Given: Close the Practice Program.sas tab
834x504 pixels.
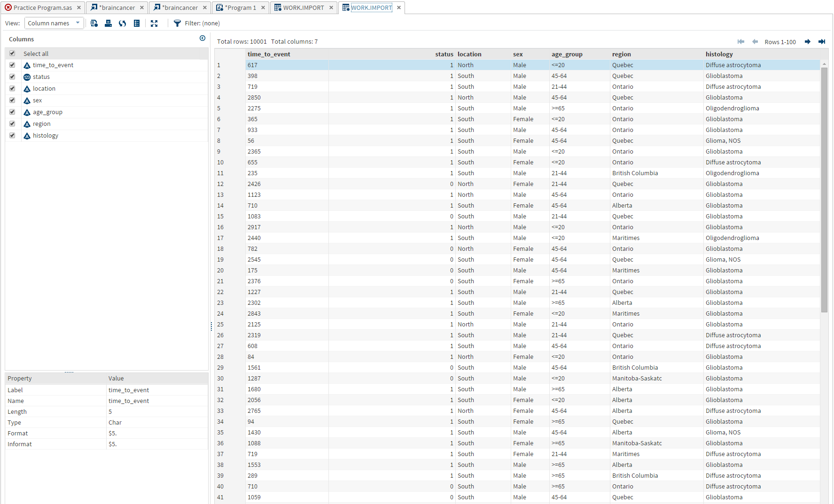Looking at the screenshot, I should coord(79,8).
